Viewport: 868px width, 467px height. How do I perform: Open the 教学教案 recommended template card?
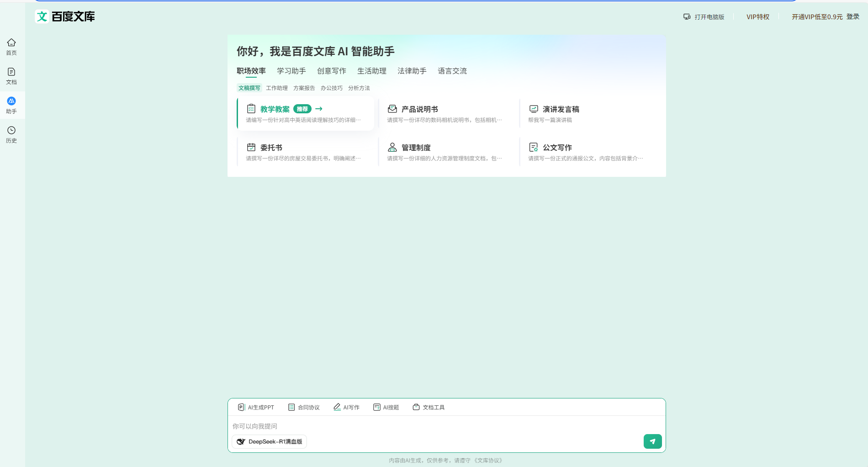tap(305, 113)
